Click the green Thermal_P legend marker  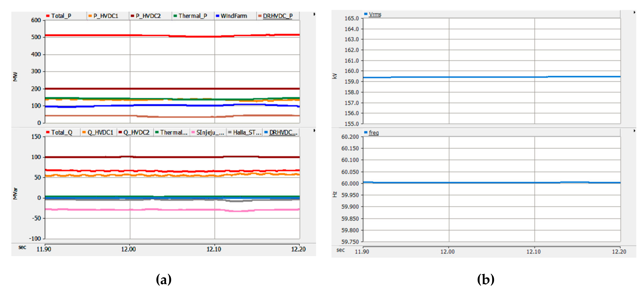click(175, 16)
